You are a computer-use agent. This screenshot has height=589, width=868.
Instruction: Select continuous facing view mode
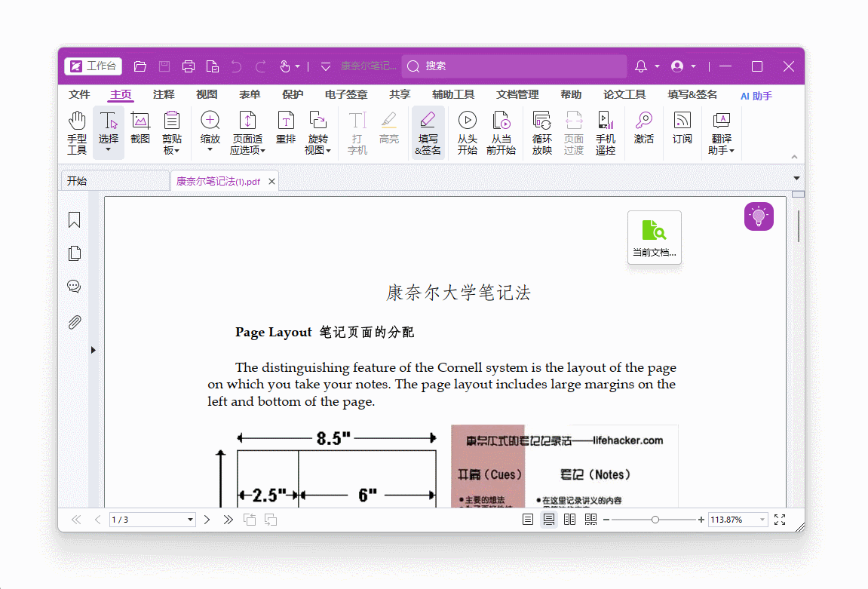[x=590, y=520]
